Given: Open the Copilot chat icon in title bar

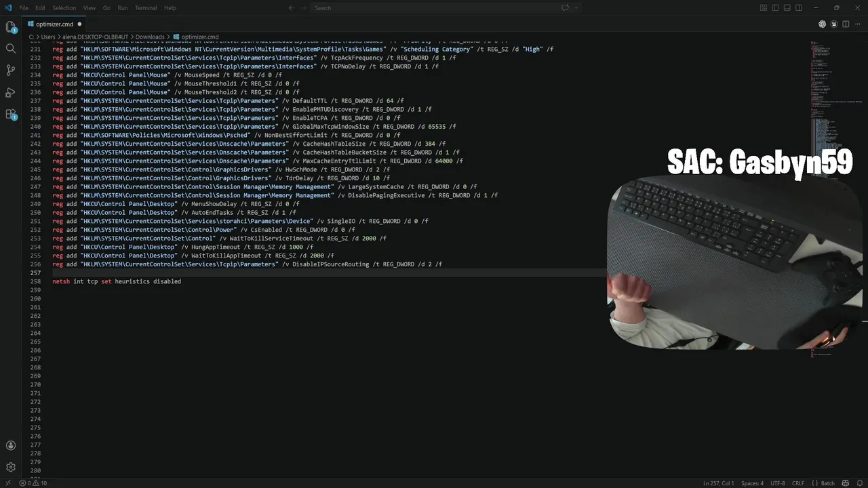Looking at the screenshot, I should coord(565,7).
